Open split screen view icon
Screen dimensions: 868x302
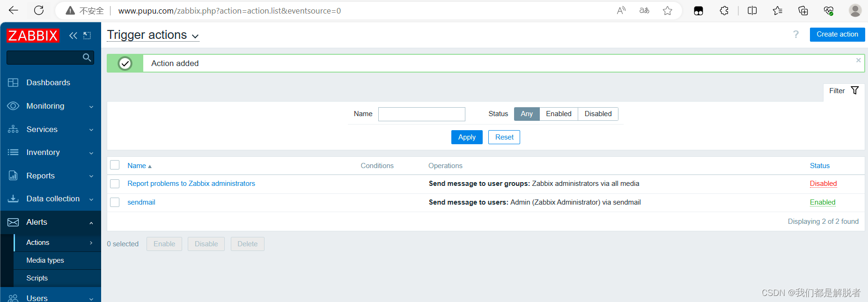click(x=752, y=11)
